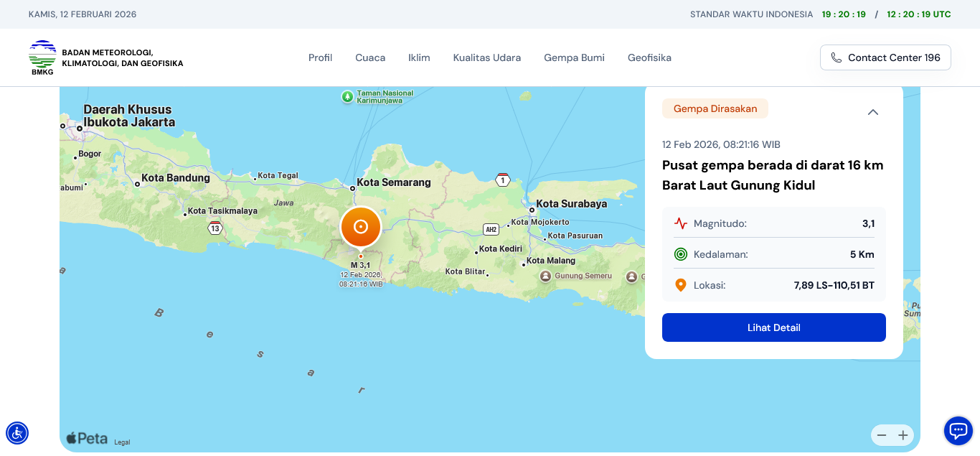The width and height of the screenshot is (980, 456).
Task: Open the Profil menu
Action: tap(320, 57)
